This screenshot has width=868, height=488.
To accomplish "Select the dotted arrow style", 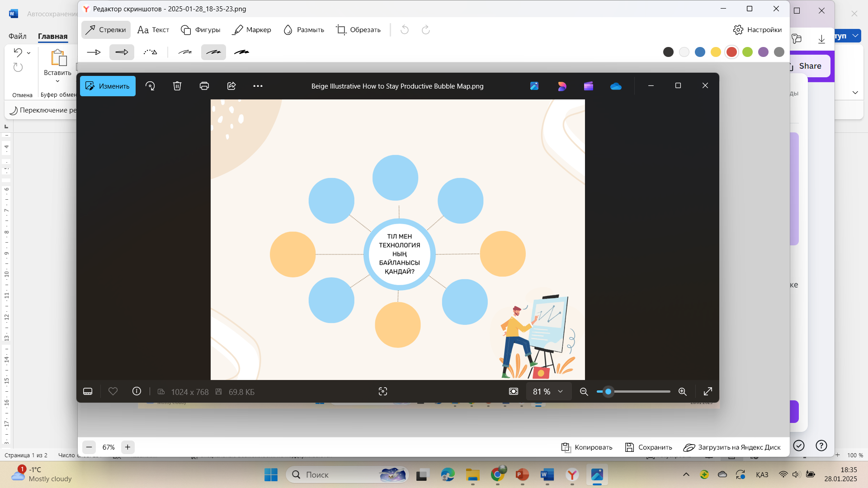I will (150, 52).
